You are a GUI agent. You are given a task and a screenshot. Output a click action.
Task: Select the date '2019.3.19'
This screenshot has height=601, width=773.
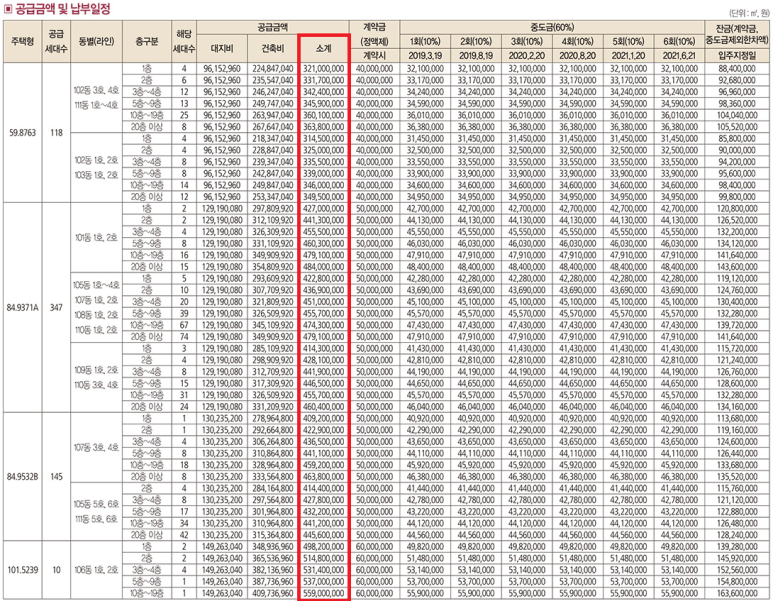425,56
